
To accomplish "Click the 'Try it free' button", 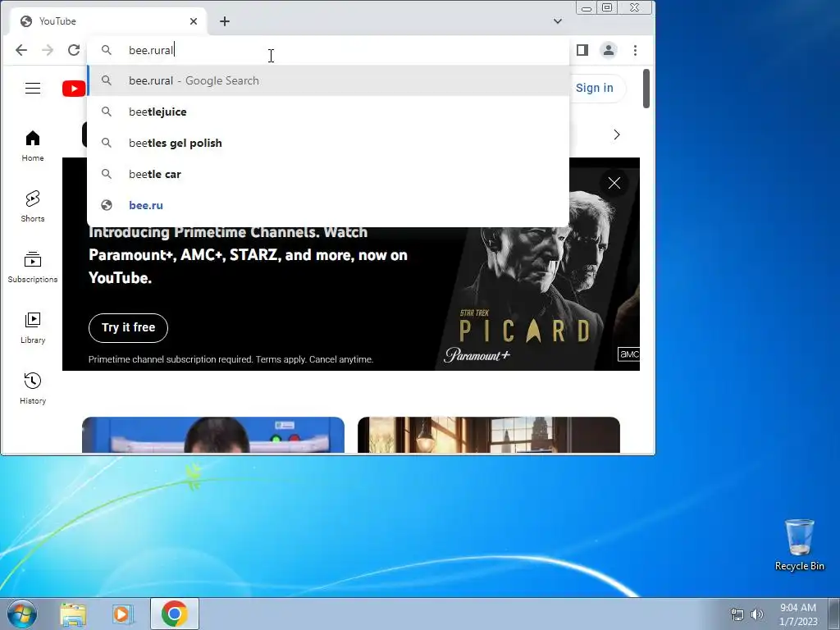I will click(128, 327).
